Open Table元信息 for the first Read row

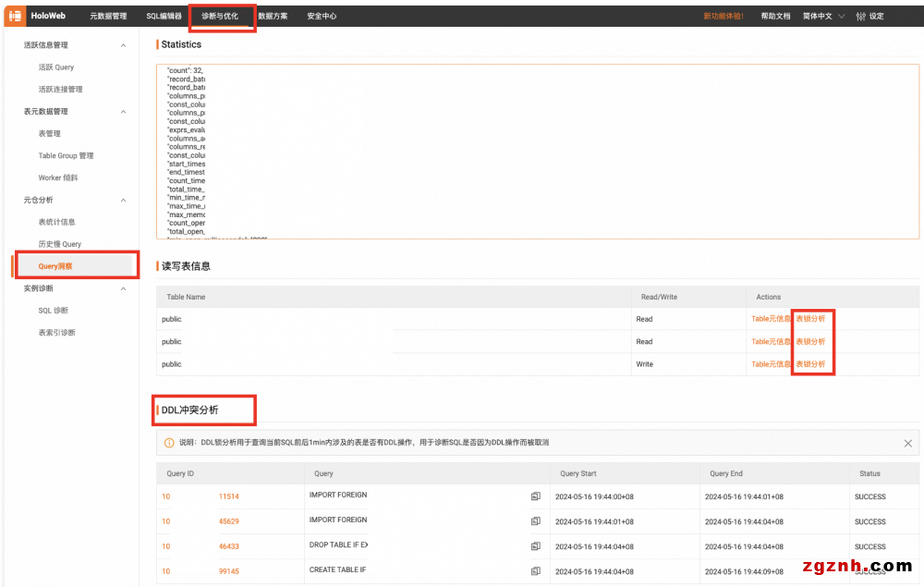pyautogui.click(x=771, y=319)
